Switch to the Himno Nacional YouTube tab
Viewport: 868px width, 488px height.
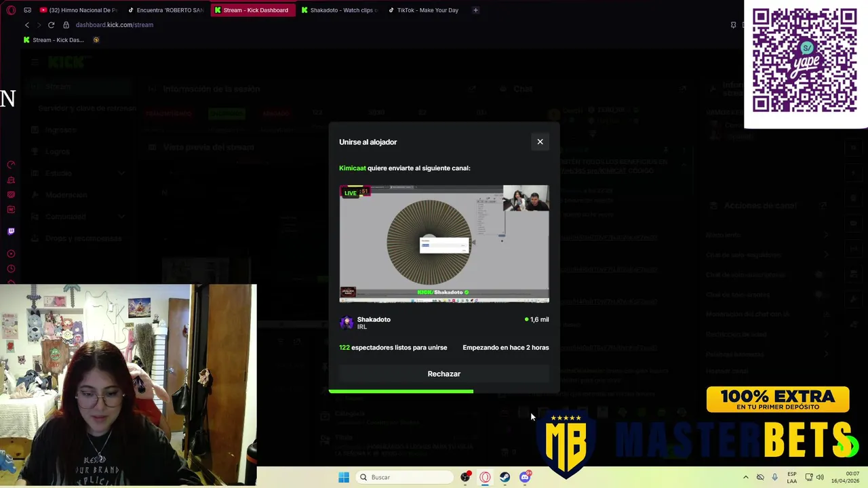pos(78,10)
